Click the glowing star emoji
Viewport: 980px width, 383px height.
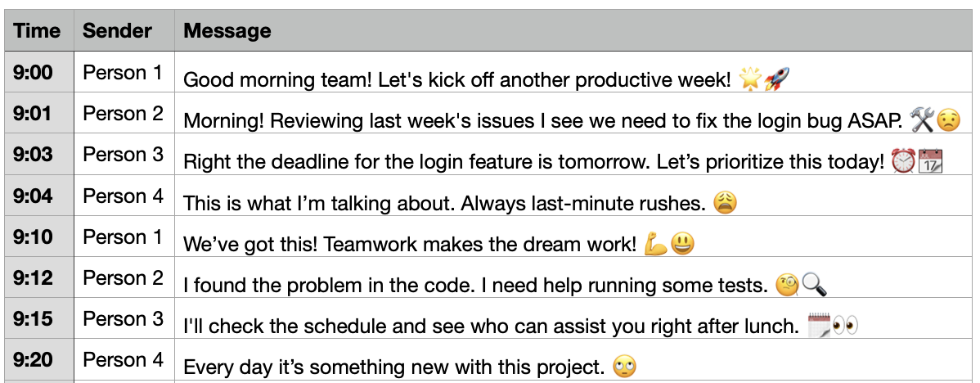tap(749, 79)
